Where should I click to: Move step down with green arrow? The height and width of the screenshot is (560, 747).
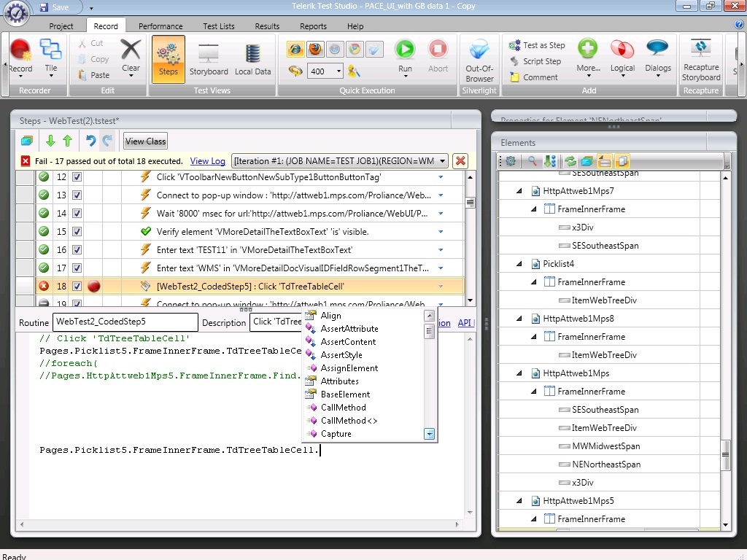pyautogui.click(x=50, y=141)
